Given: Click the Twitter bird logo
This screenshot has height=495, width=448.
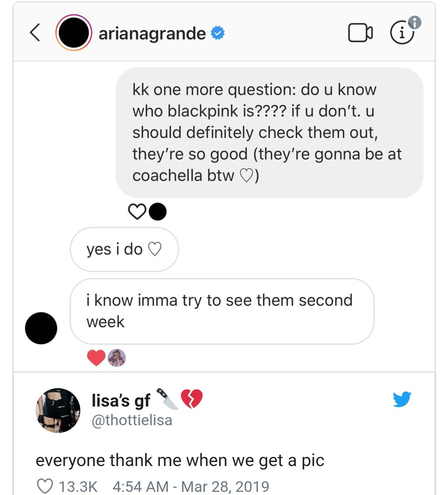Looking at the screenshot, I should tap(402, 399).
